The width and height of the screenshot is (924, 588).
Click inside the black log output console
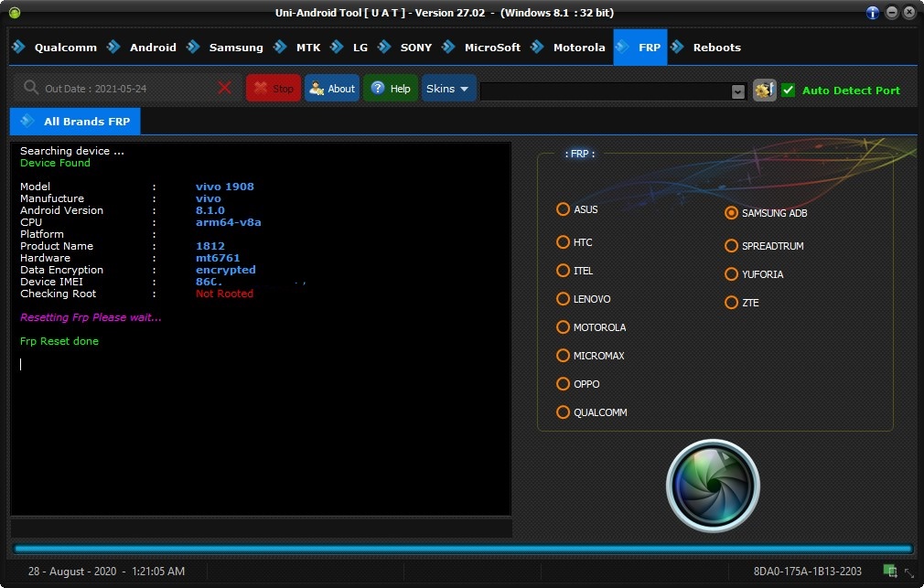click(x=261, y=329)
